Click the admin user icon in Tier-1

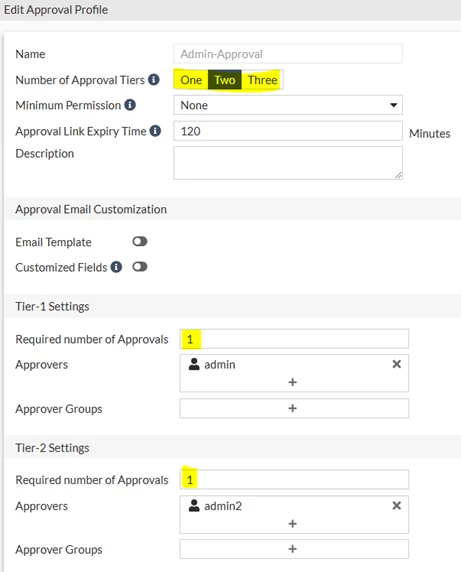click(194, 364)
